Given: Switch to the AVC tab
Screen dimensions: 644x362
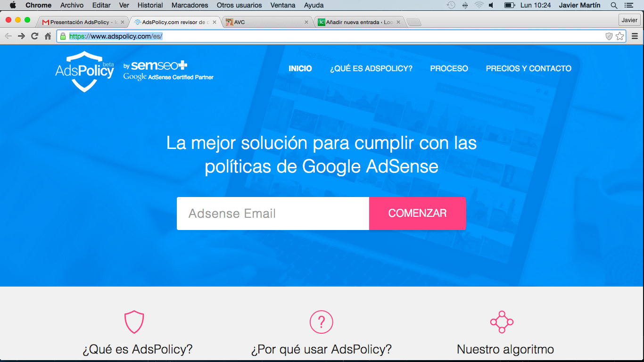Looking at the screenshot, I should point(266,22).
